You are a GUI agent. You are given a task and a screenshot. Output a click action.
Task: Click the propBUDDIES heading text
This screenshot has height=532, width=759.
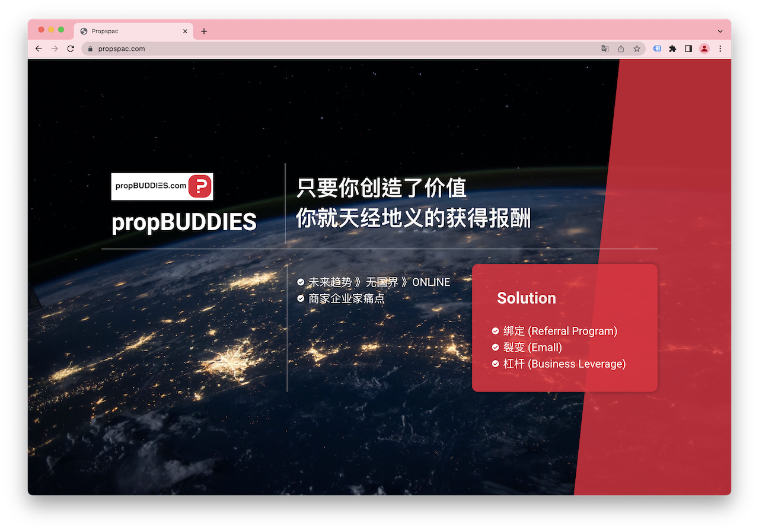tap(184, 222)
